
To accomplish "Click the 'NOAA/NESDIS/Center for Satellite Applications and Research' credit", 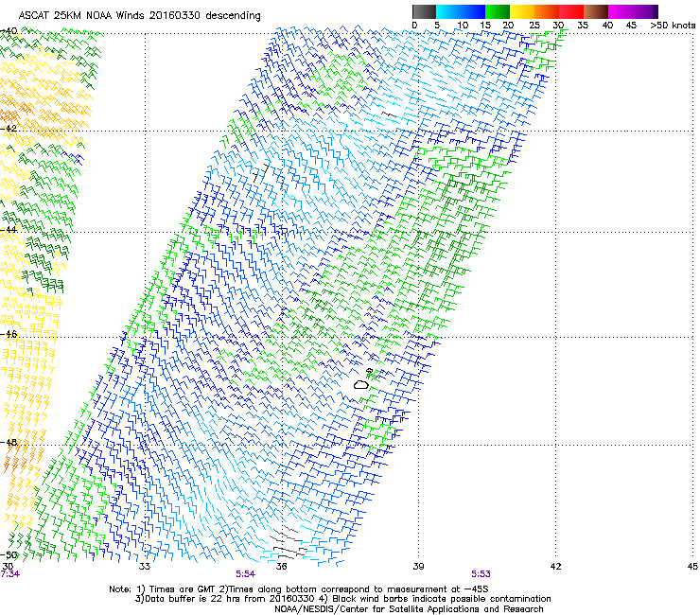I will (x=409, y=609).
